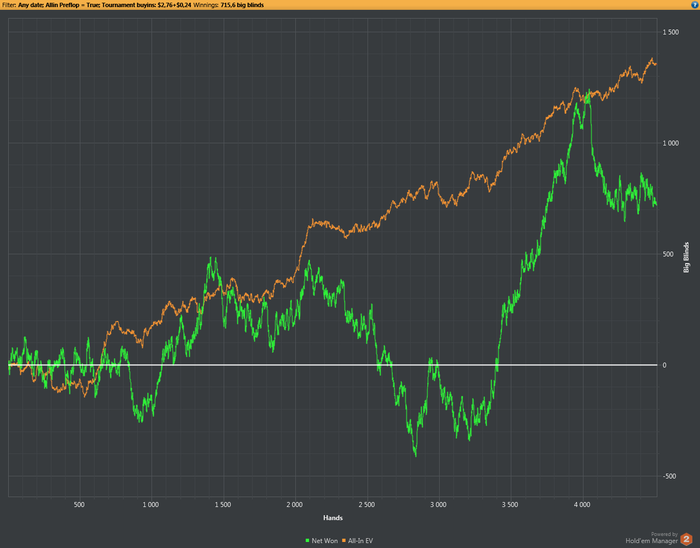Image resolution: width=700 pixels, height=548 pixels.
Task: Click the 3 500 label on the x-axis
Action: click(510, 505)
